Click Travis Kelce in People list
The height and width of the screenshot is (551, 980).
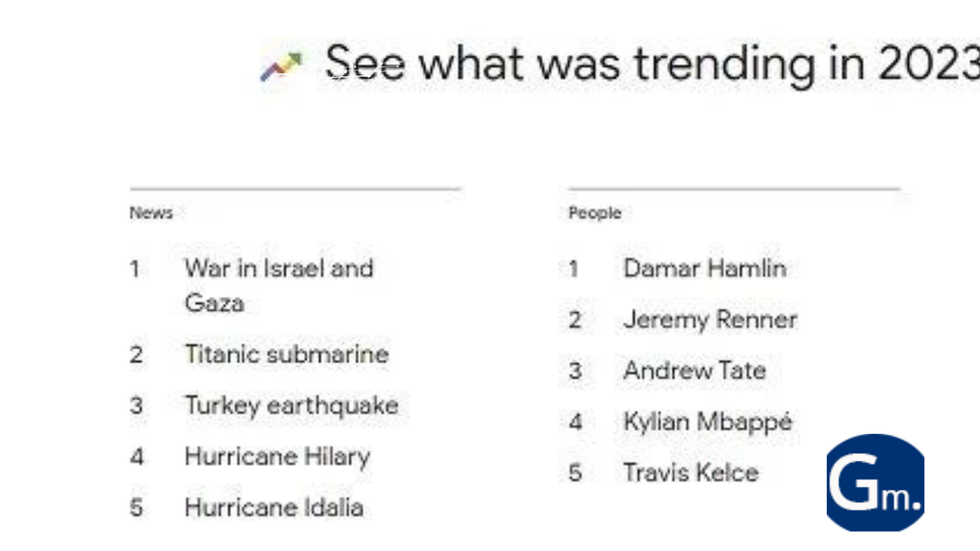pos(691,473)
